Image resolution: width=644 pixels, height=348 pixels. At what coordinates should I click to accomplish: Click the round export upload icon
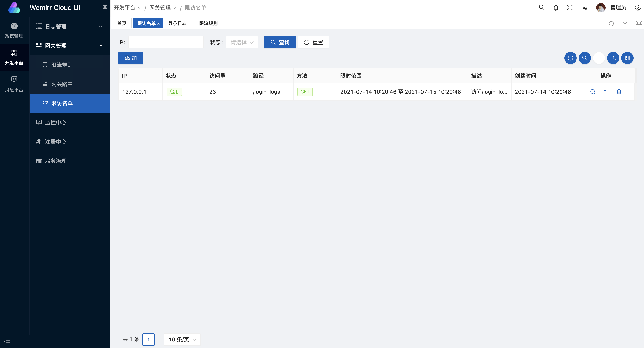pos(613,58)
